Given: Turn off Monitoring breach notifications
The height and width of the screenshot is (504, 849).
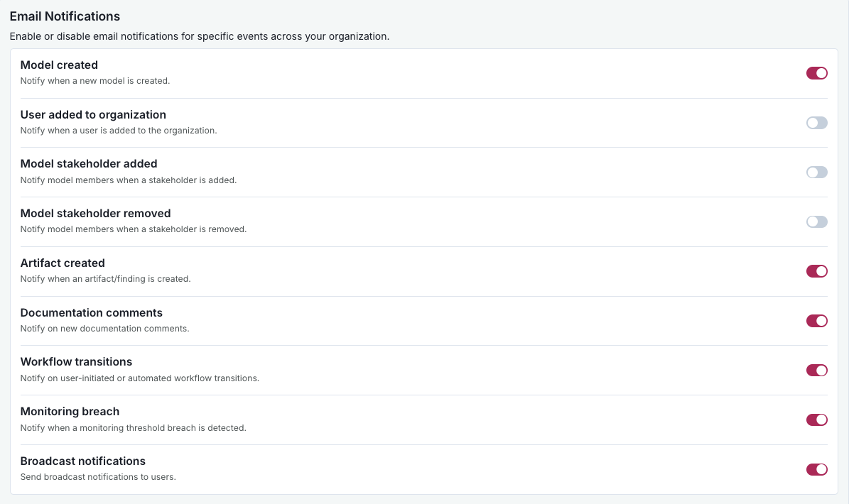Looking at the screenshot, I should click(x=816, y=420).
